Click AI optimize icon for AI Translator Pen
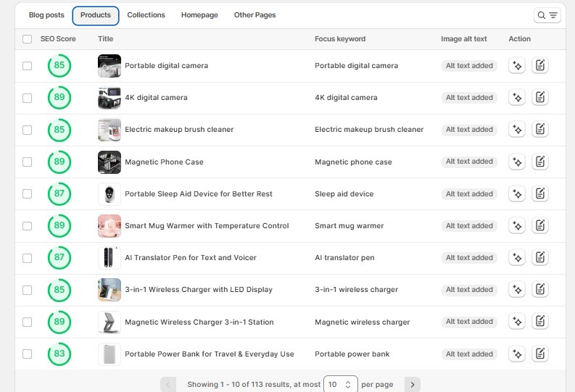The height and width of the screenshot is (392, 575). pyautogui.click(x=516, y=258)
